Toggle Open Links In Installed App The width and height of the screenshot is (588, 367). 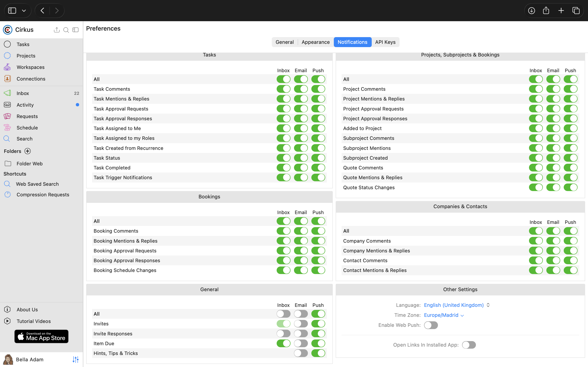[x=469, y=345]
